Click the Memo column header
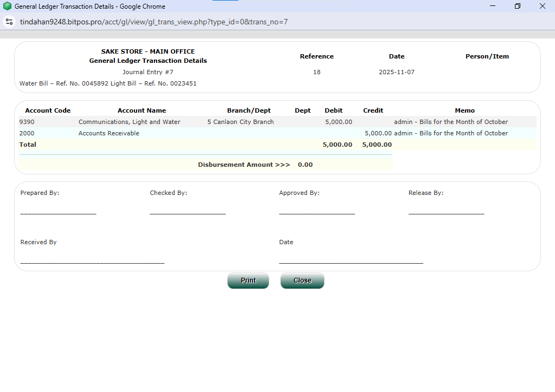Viewport: 555px width, 392px height. 464,110
